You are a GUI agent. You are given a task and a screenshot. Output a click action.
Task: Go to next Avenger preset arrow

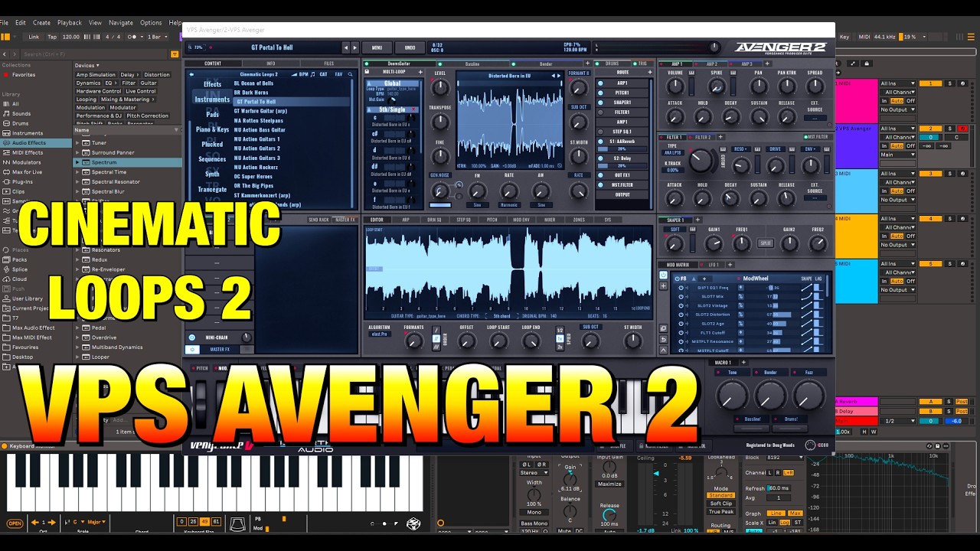coord(354,47)
